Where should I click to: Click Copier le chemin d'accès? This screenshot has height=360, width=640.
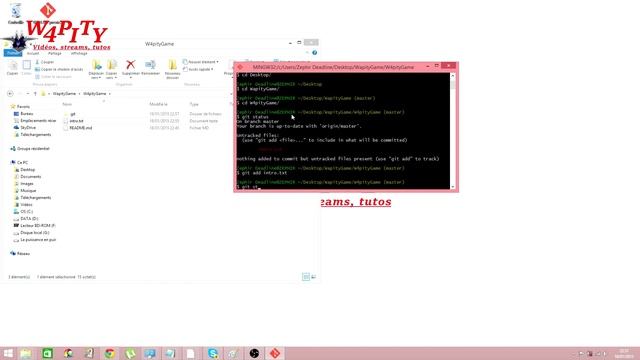click(x=59, y=69)
